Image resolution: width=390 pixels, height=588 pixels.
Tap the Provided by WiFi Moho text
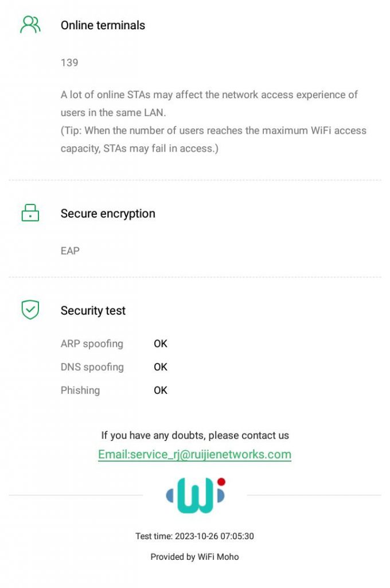[x=194, y=556]
